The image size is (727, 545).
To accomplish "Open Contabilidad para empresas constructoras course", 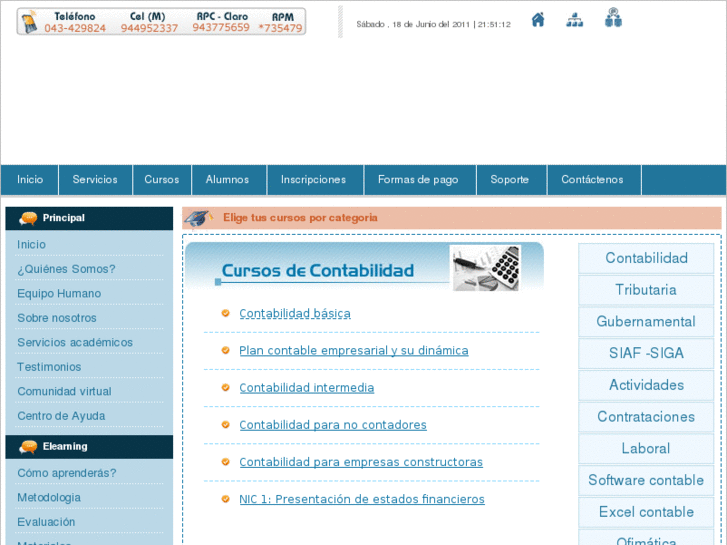I will point(361,462).
